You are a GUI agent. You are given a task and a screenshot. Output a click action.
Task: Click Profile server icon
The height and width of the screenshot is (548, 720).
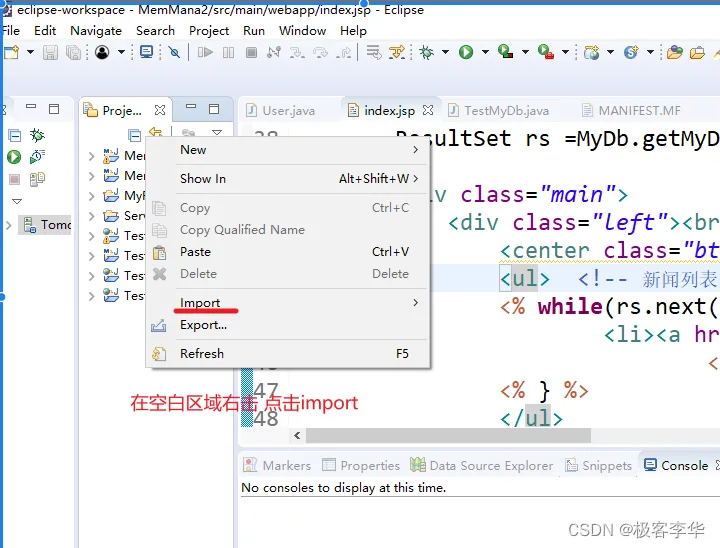click(37, 157)
